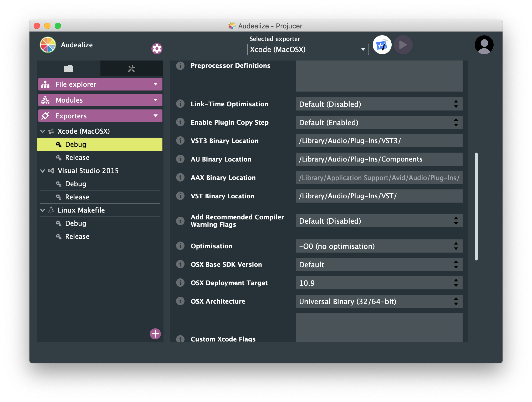532x402 pixels.
Task: Switch to the build tools wrench tab icon
Action: click(x=131, y=68)
